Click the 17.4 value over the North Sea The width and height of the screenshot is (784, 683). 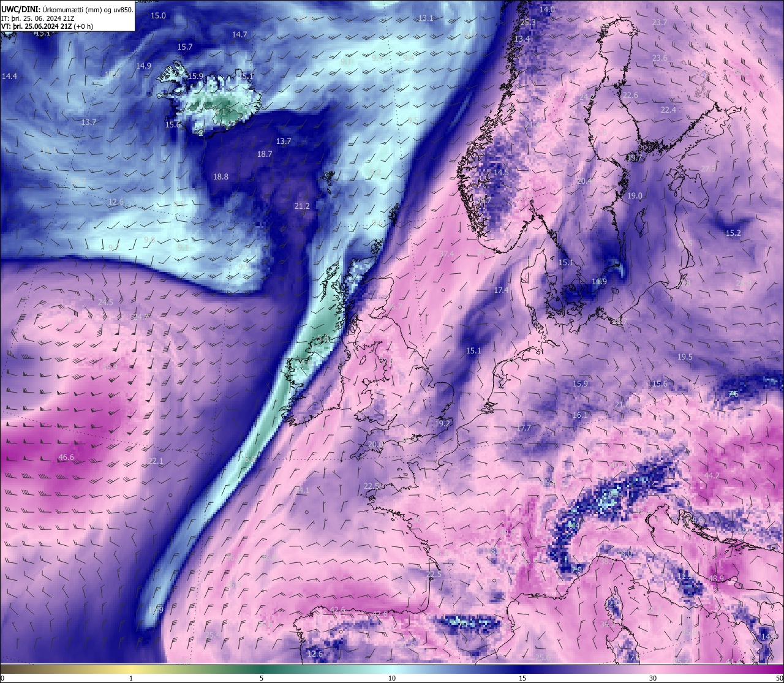[501, 290]
